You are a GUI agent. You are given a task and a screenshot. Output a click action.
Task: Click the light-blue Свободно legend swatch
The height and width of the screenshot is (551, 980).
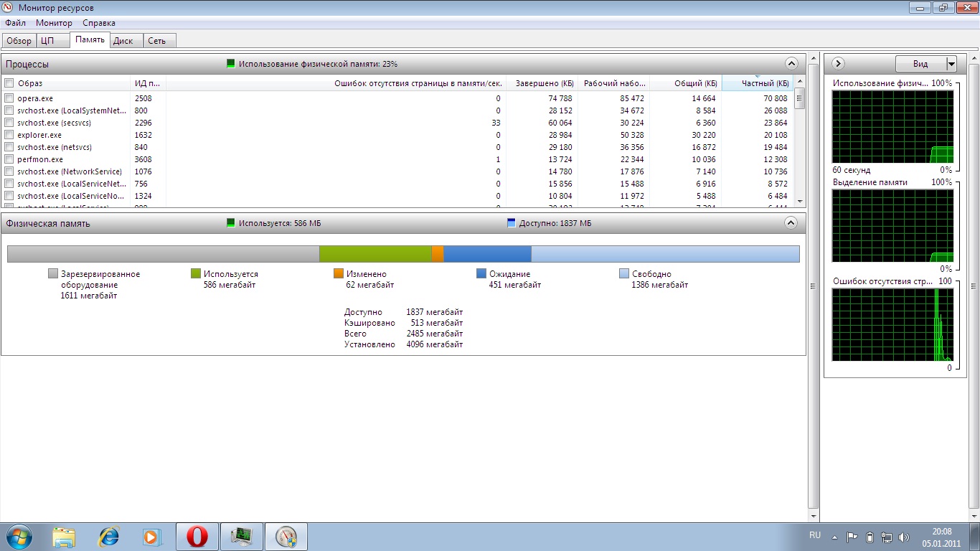point(624,273)
